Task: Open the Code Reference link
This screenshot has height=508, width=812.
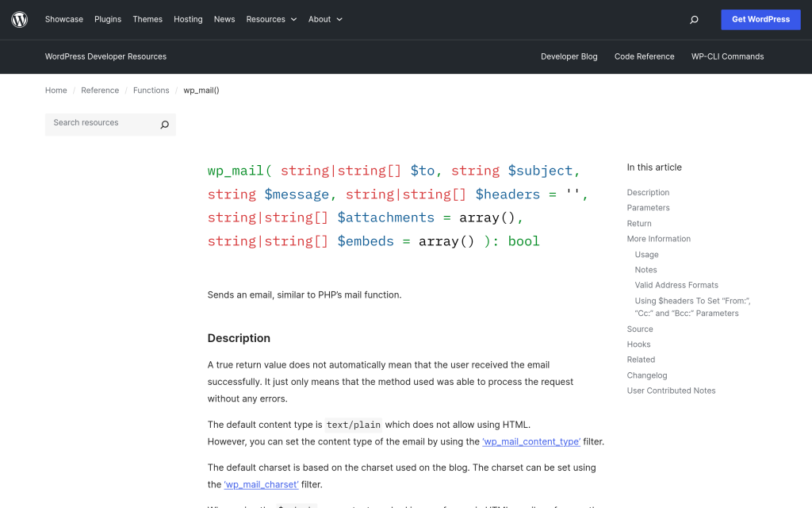Action: (644, 56)
